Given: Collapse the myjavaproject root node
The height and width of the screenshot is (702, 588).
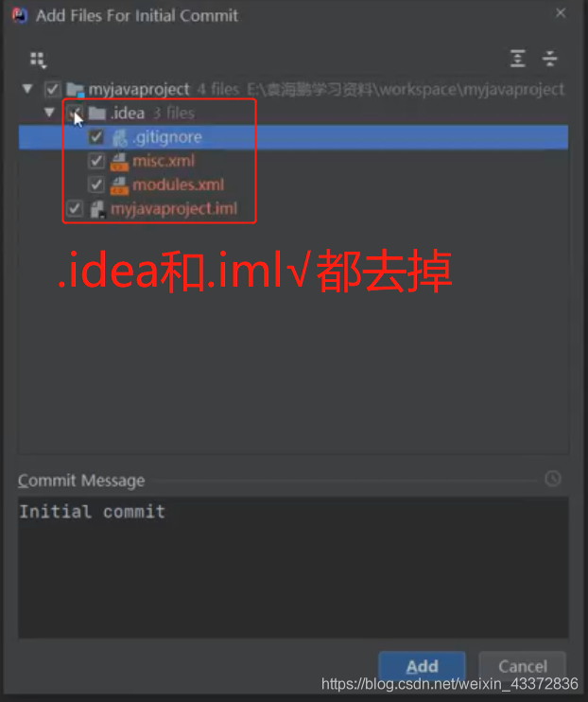Looking at the screenshot, I should (27, 89).
